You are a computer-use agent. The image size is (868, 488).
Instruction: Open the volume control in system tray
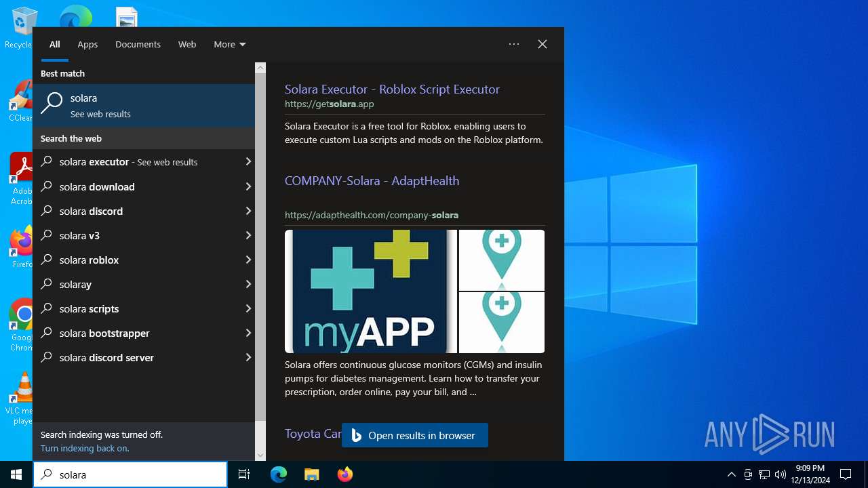point(781,474)
